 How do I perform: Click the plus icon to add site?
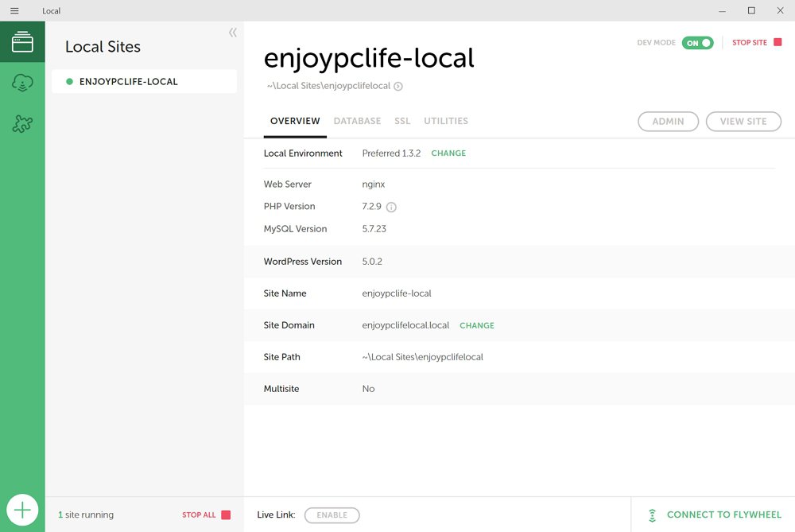(22, 510)
